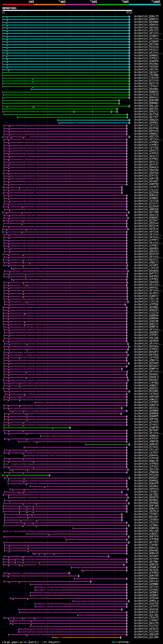Open the UniRef100_C3VIX9 label
Viewport: 163px width, 644px height.
click(146, 268)
